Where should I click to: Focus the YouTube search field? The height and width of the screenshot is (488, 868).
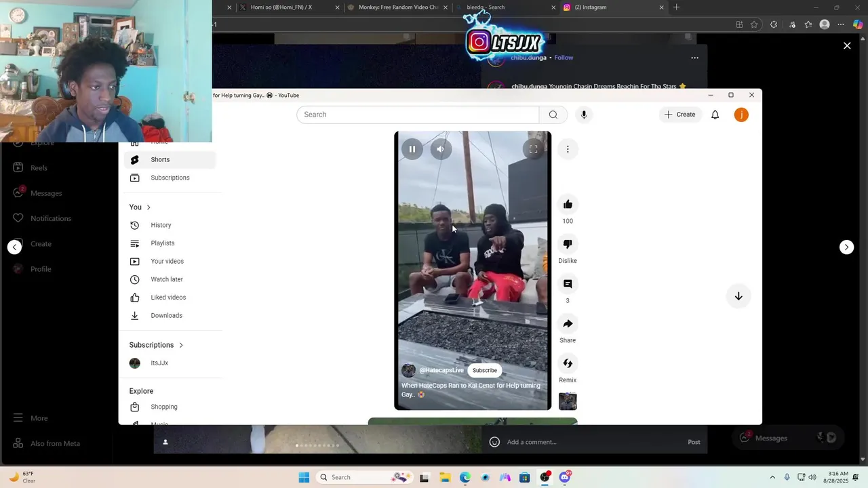[418, 115]
